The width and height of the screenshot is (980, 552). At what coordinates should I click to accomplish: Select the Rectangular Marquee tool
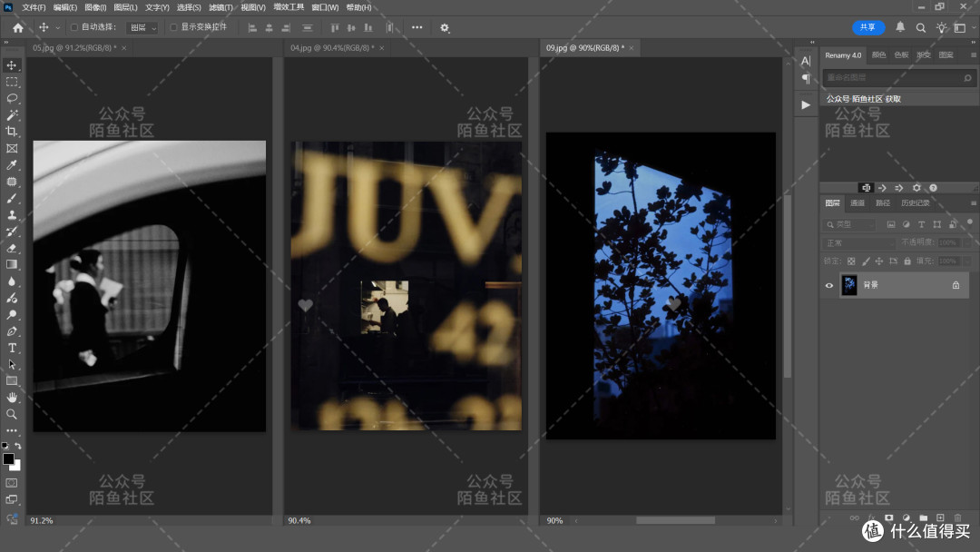point(12,82)
